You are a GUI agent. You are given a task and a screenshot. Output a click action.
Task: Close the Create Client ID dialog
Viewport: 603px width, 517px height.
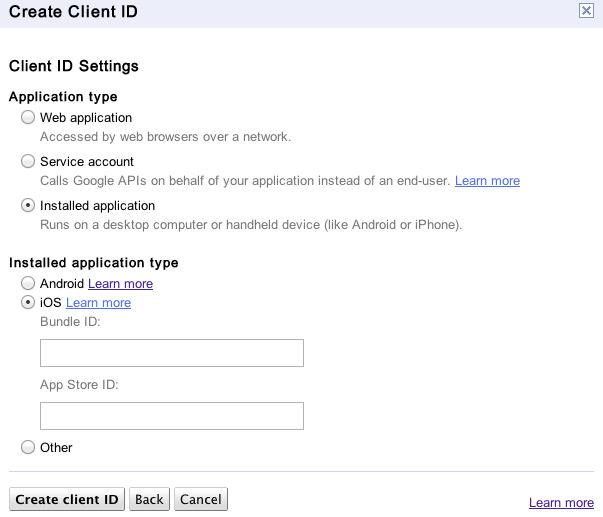click(x=586, y=11)
